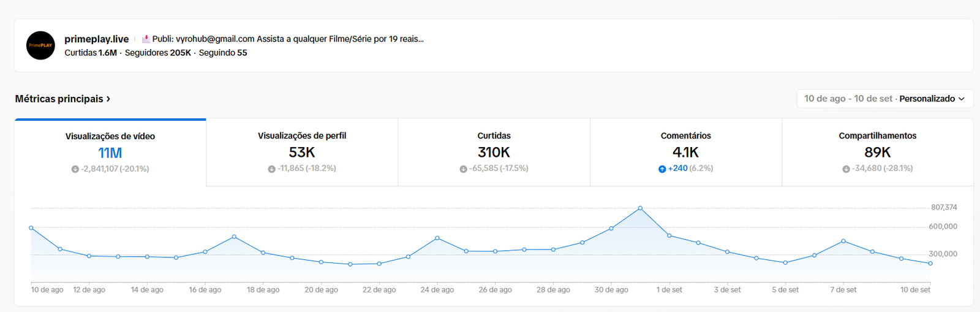
Task: Click the down-arrow icon under Compartilhamentos
Action: 846,169
